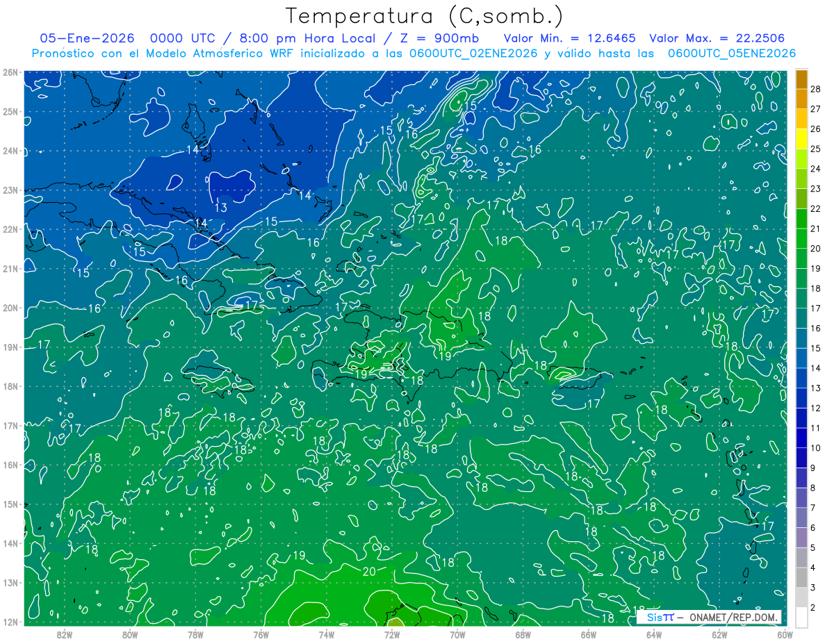This screenshot has width=834, height=644.
Task: Click the "15N" latitude axis label
Action: tap(10, 504)
